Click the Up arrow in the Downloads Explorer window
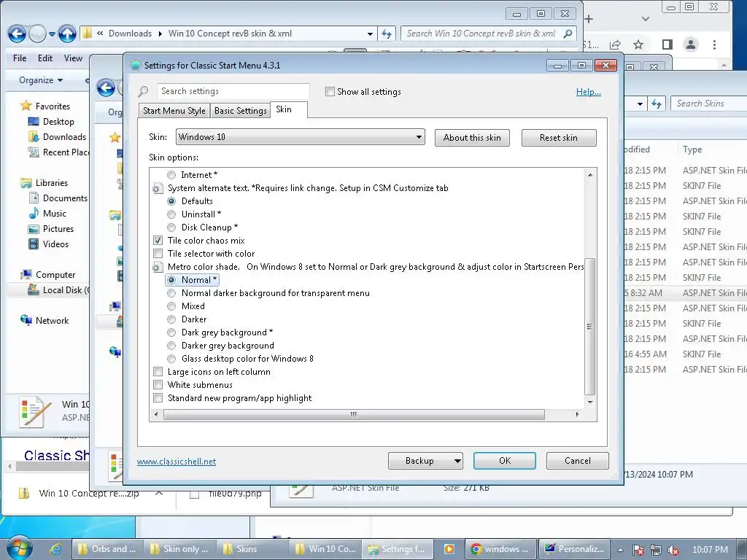 pyautogui.click(x=67, y=34)
